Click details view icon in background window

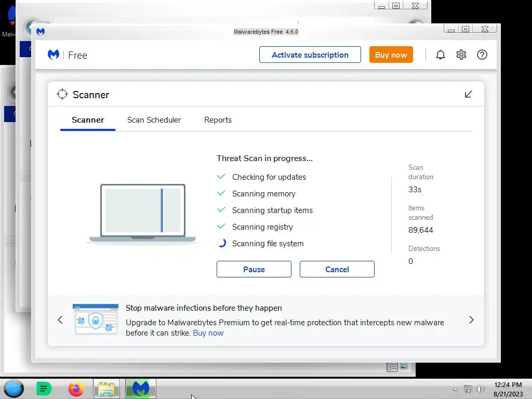click(x=393, y=367)
